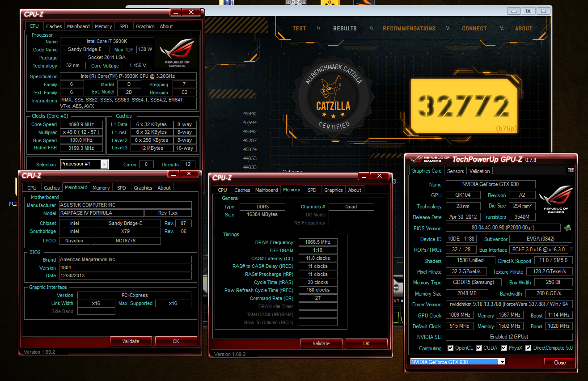The width and height of the screenshot is (588, 381).
Task: Click the Intel Core i7 3930K name field
Action: click(x=107, y=42)
